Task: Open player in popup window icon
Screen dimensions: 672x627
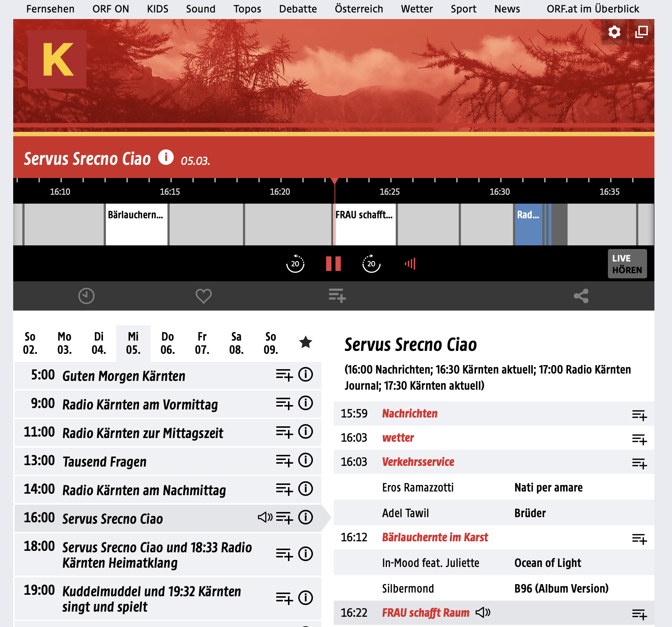Action: (x=641, y=32)
